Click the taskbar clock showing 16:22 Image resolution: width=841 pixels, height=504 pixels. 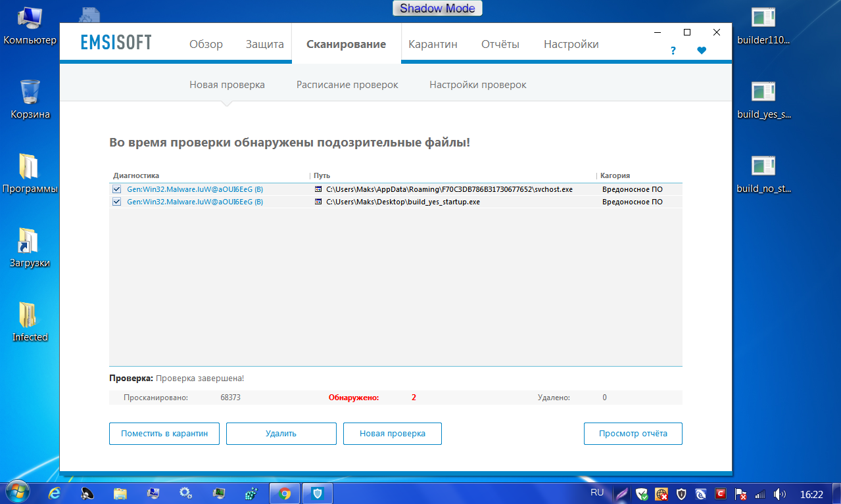pyautogui.click(x=811, y=494)
